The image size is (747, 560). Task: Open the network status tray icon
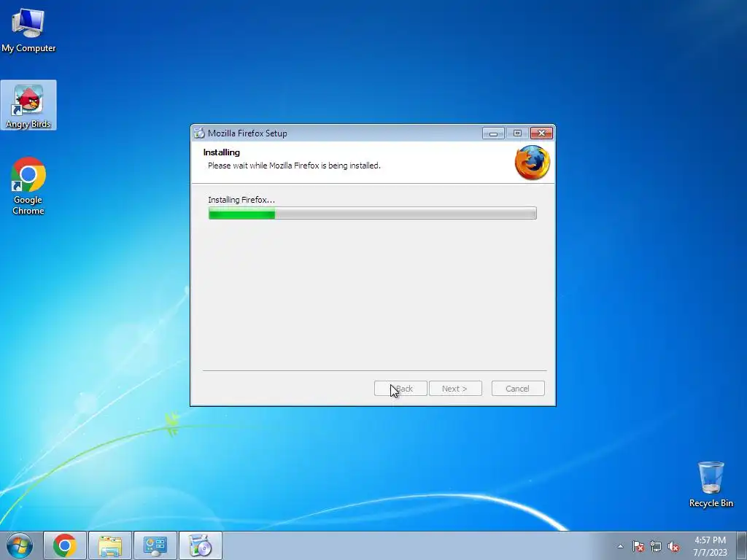tap(656, 546)
